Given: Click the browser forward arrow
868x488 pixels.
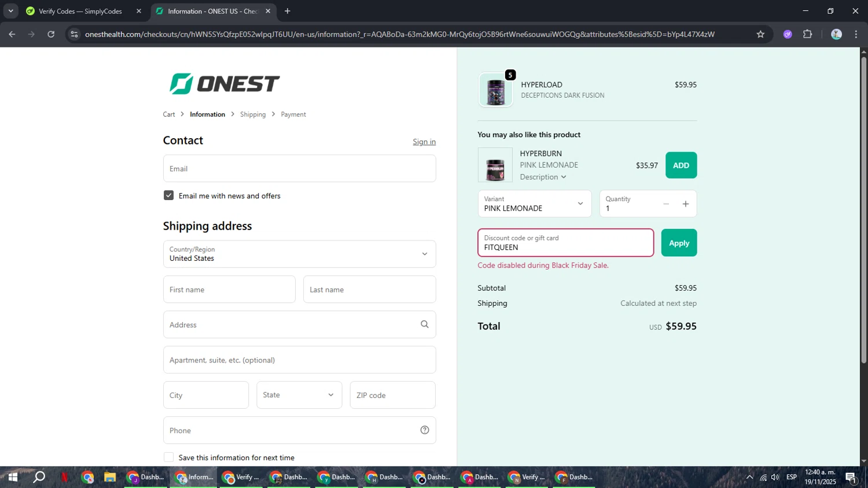Looking at the screenshot, I should pos(31,34).
